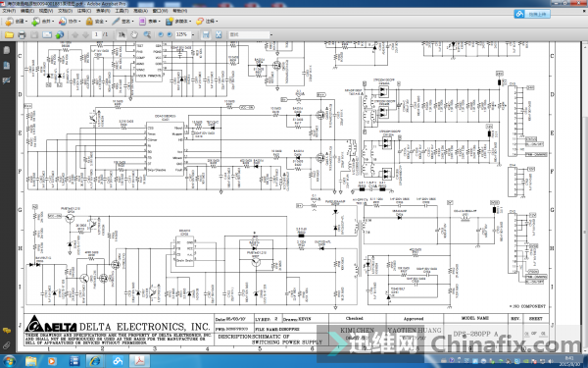The width and height of the screenshot is (588, 368).
Task: Choose the text selection cursor tool
Action: pos(122,34)
